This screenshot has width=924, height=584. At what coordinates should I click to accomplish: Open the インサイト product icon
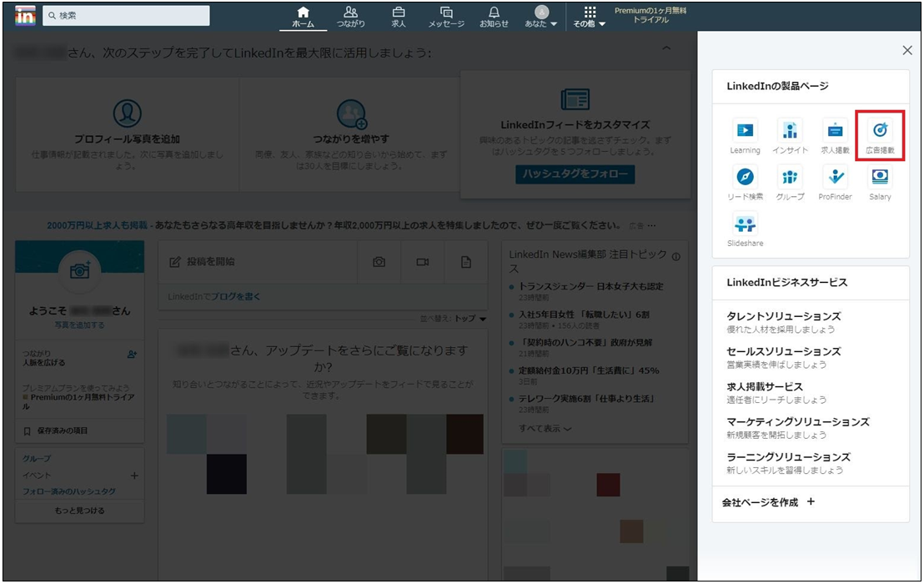click(x=790, y=130)
